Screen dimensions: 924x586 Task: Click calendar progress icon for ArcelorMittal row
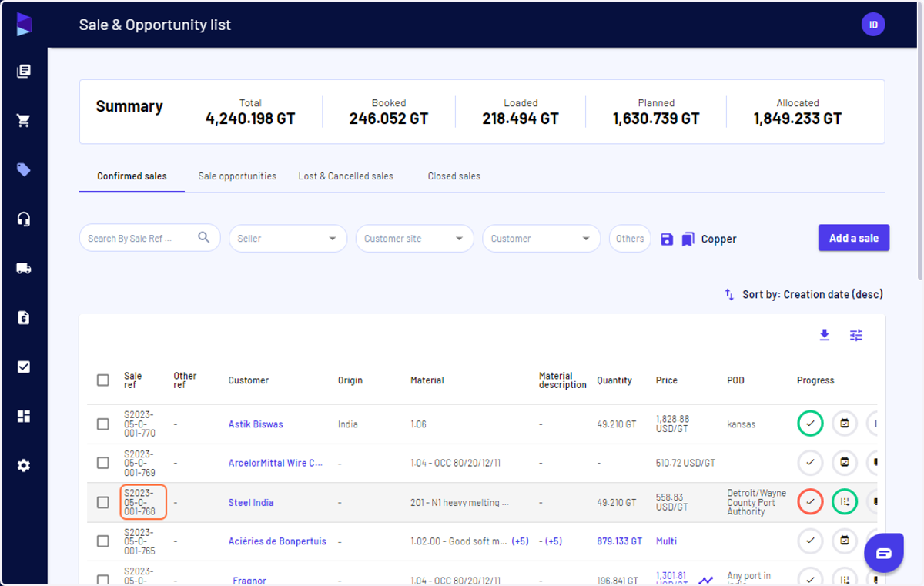click(845, 463)
